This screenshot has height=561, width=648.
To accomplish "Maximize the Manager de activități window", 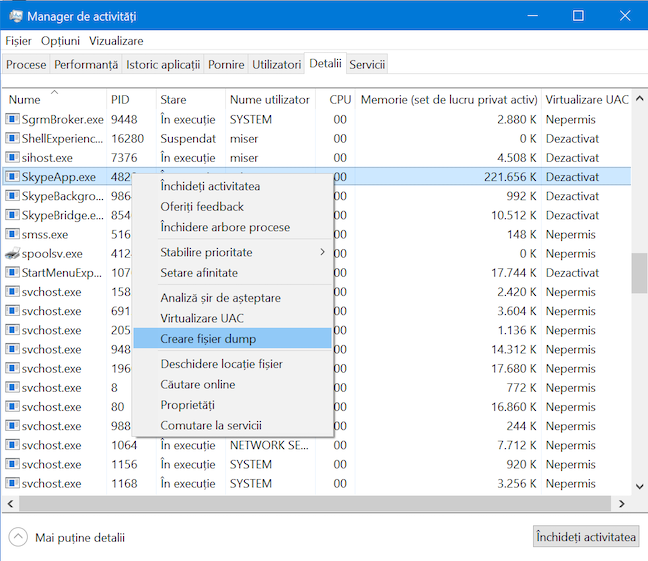I will coord(578,16).
